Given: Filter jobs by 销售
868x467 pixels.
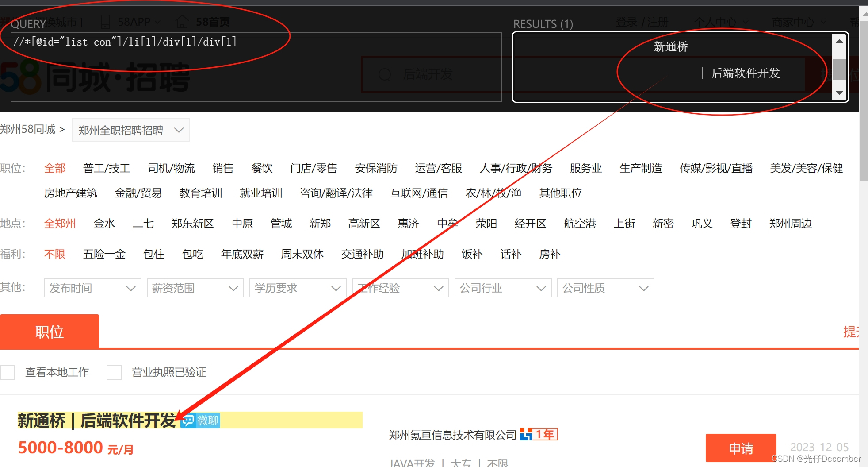Looking at the screenshot, I should click(x=223, y=168).
